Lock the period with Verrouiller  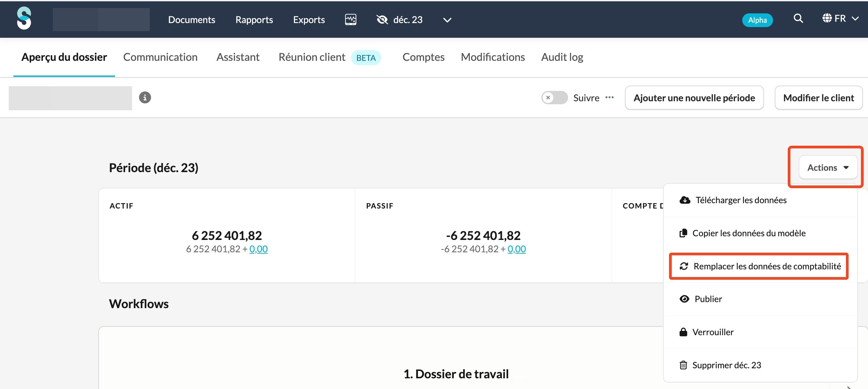(712, 332)
